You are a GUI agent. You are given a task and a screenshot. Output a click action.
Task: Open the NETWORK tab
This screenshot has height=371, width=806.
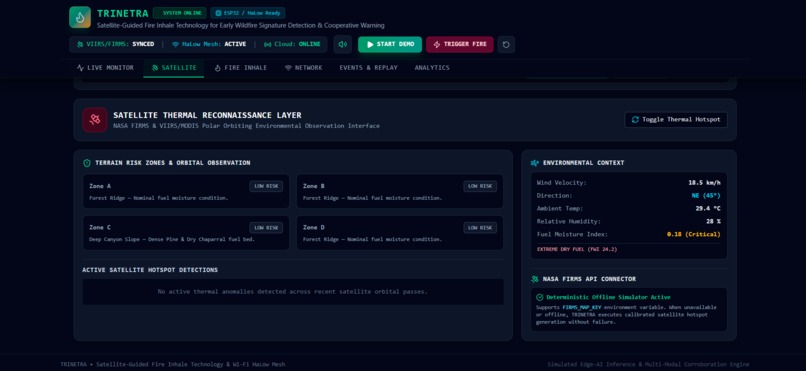tap(303, 68)
